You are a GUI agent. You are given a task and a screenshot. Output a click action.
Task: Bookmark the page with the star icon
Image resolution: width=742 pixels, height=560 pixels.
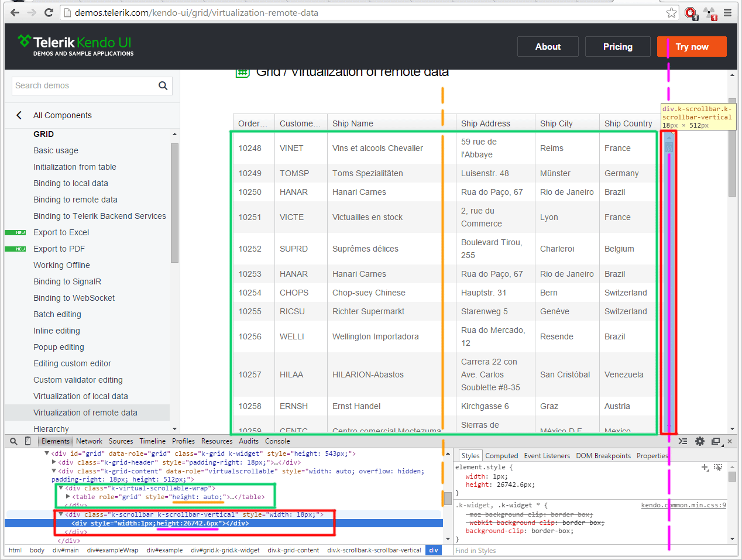click(671, 12)
